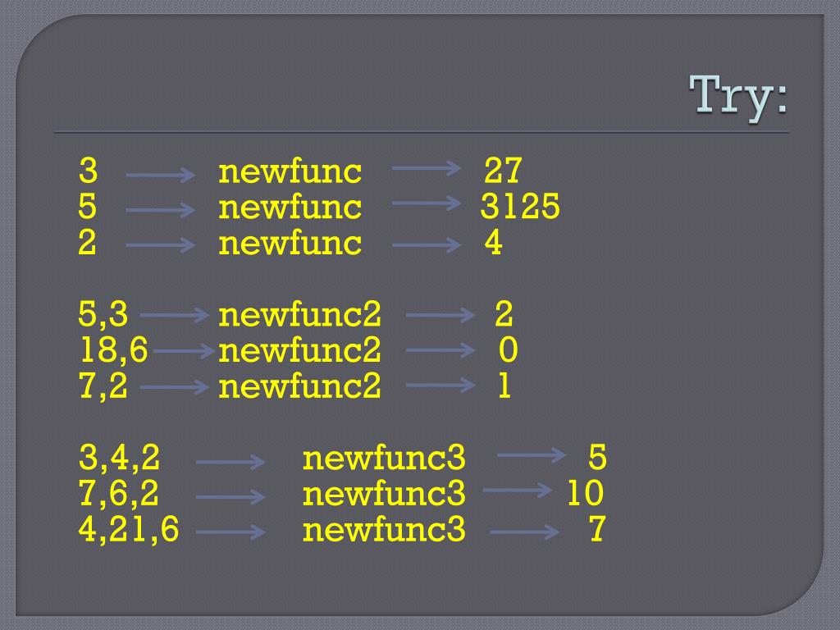
Task: Click the input '7,6,2'
Action: tap(119, 493)
